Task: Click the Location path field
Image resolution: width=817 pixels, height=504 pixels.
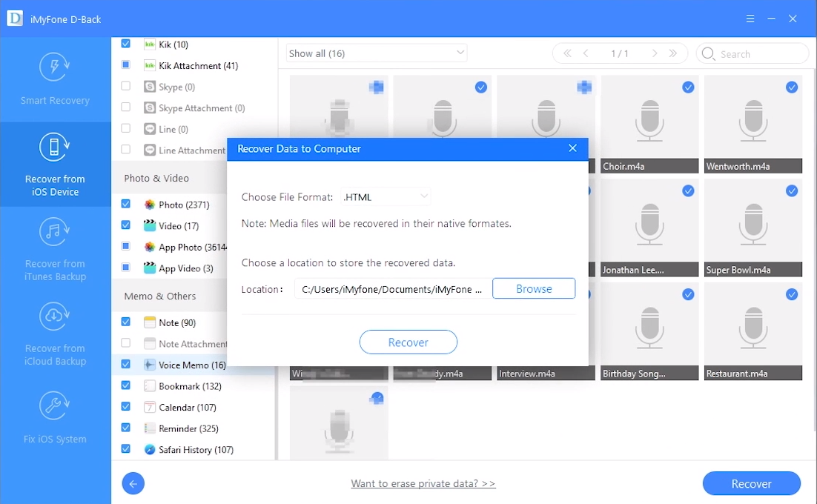Action: click(x=393, y=289)
